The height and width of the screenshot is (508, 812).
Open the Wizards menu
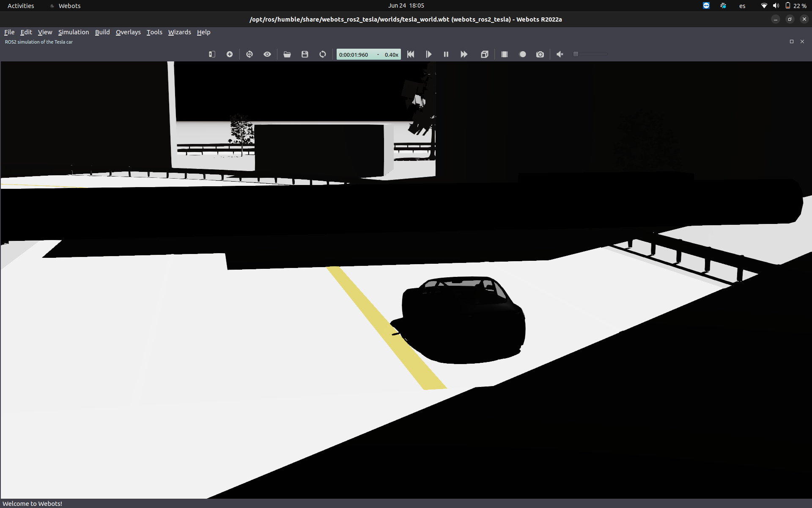coord(179,32)
